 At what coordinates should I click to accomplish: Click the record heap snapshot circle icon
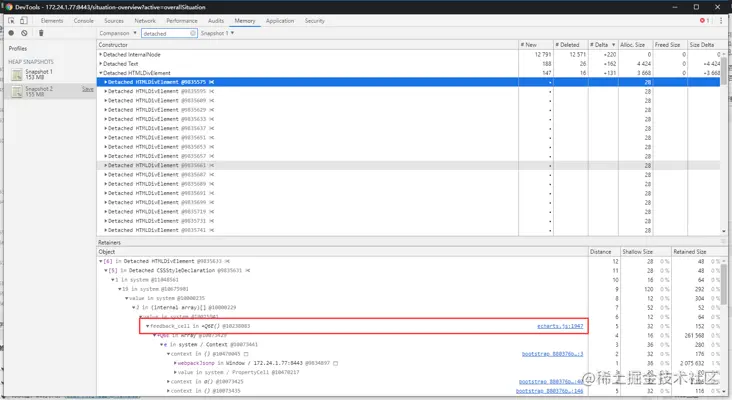11,33
